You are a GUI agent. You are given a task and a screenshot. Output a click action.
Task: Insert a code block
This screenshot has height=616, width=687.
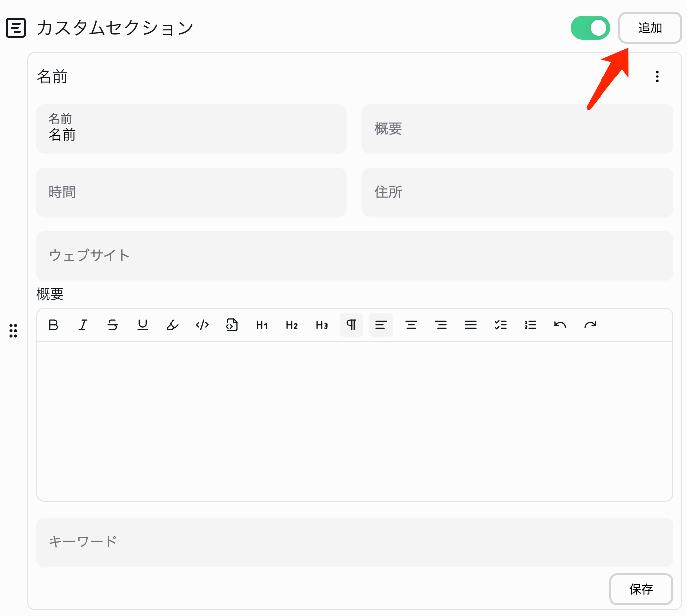[x=232, y=325]
